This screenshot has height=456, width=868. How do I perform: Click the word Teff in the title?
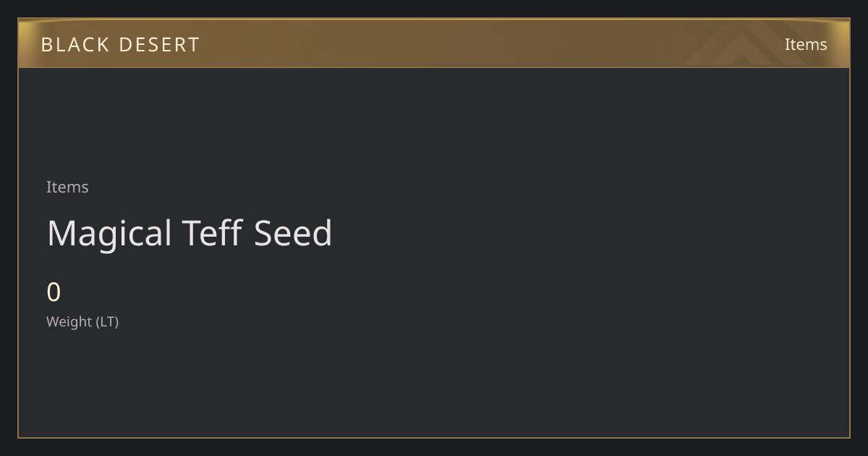point(212,233)
